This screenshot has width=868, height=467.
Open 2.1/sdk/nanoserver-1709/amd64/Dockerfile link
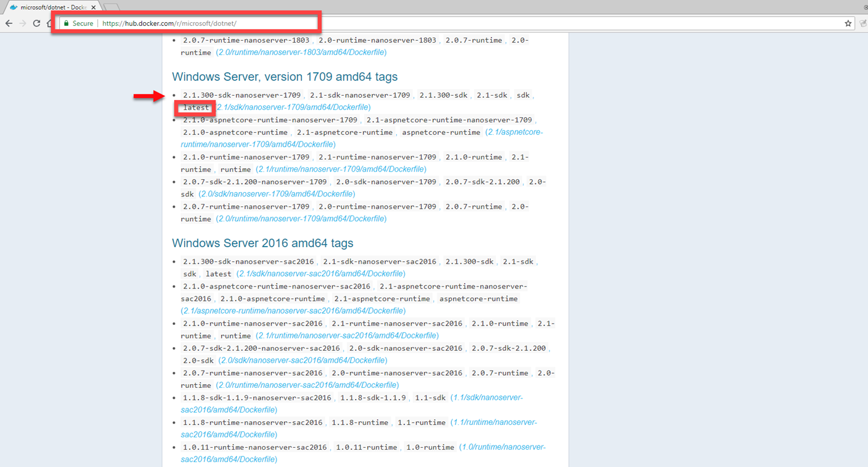pyautogui.click(x=293, y=107)
